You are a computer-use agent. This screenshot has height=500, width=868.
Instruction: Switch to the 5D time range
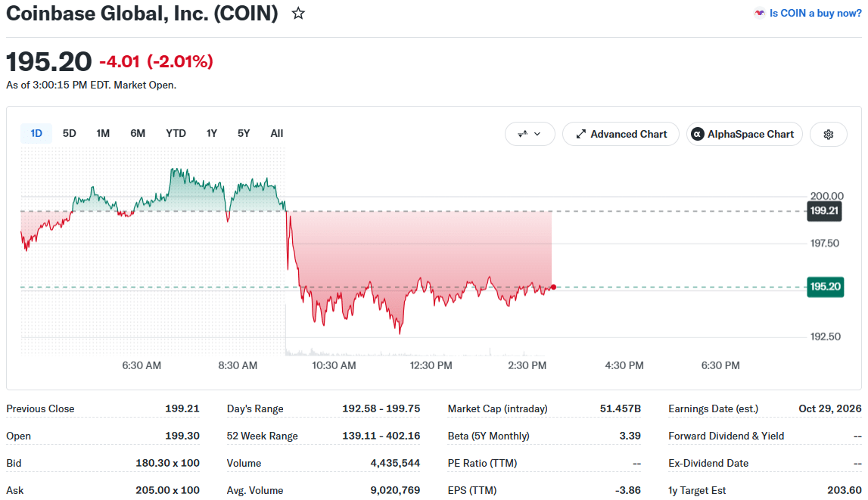tap(69, 133)
